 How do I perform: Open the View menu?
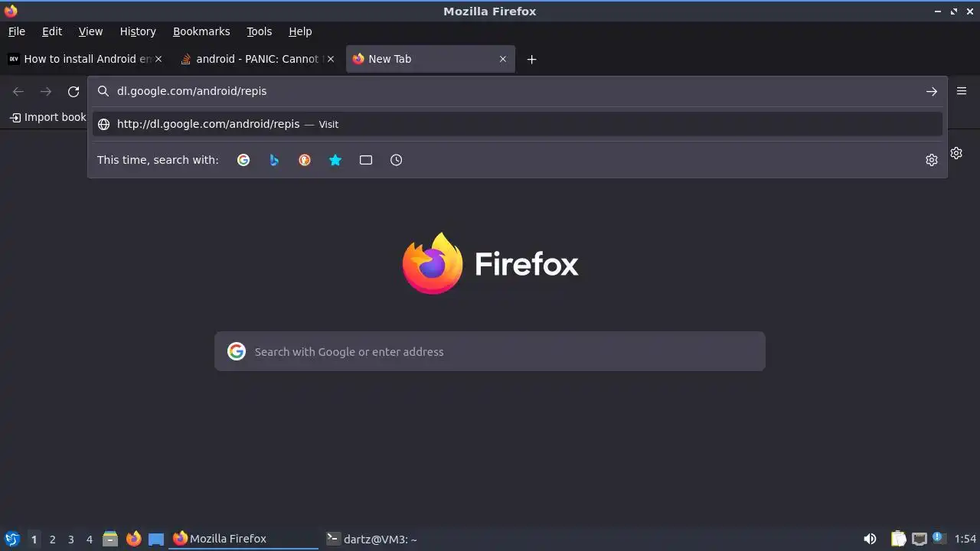pyautogui.click(x=90, y=31)
